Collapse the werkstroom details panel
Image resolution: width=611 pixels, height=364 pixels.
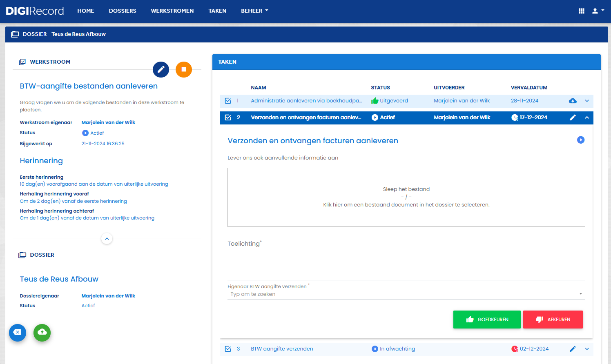point(107,239)
